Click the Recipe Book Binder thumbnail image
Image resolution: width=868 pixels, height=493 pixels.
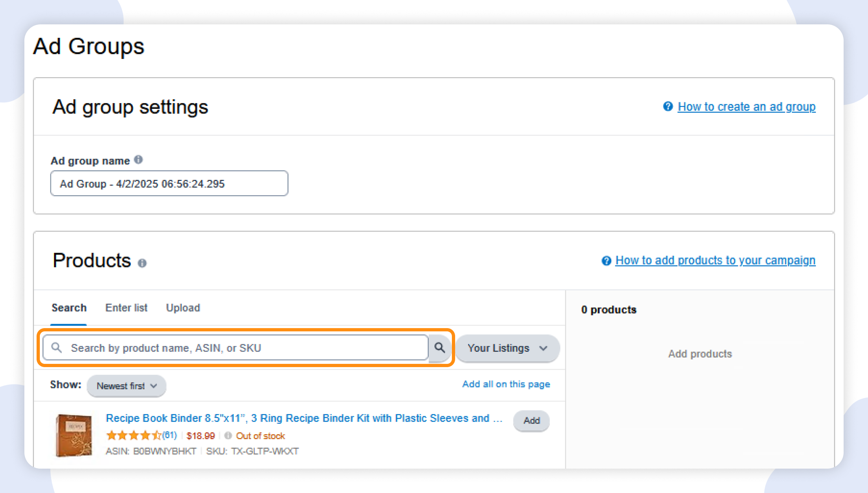[x=74, y=435]
